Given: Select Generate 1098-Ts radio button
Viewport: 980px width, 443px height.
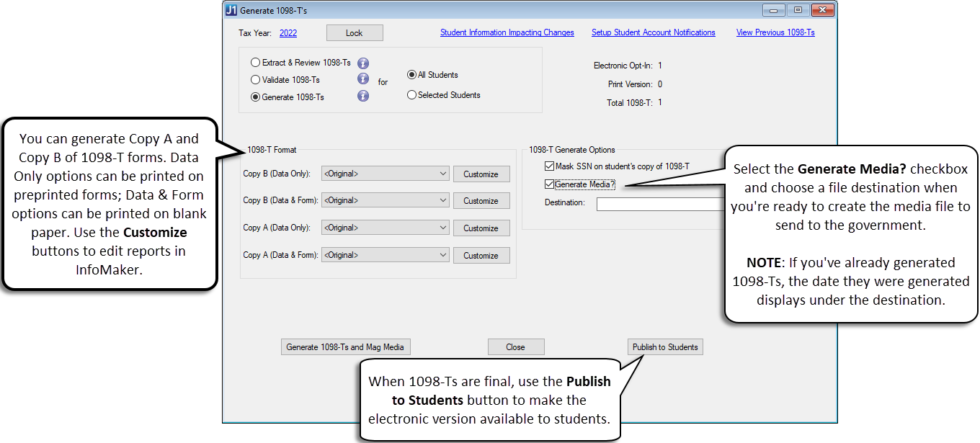Looking at the screenshot, I should point(255,97).
